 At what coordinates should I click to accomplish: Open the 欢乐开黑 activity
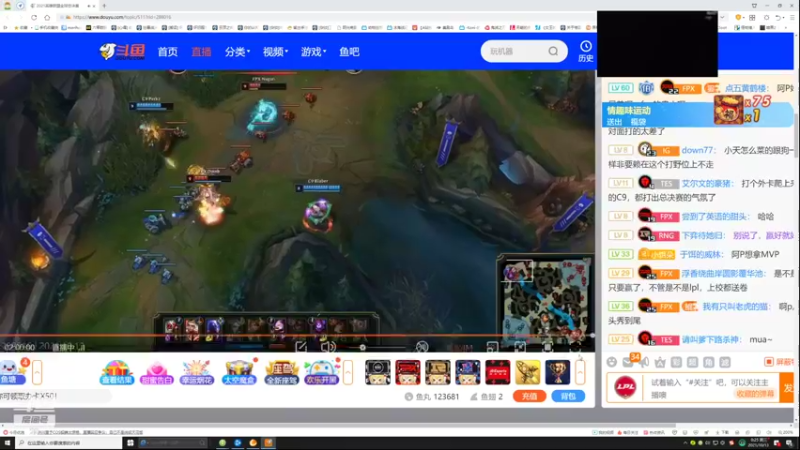point(321,372)
